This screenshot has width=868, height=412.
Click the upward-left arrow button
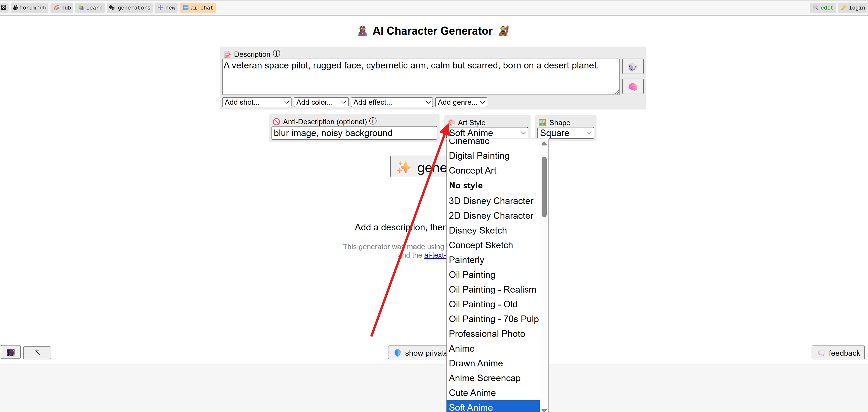(x=37, y=353)
